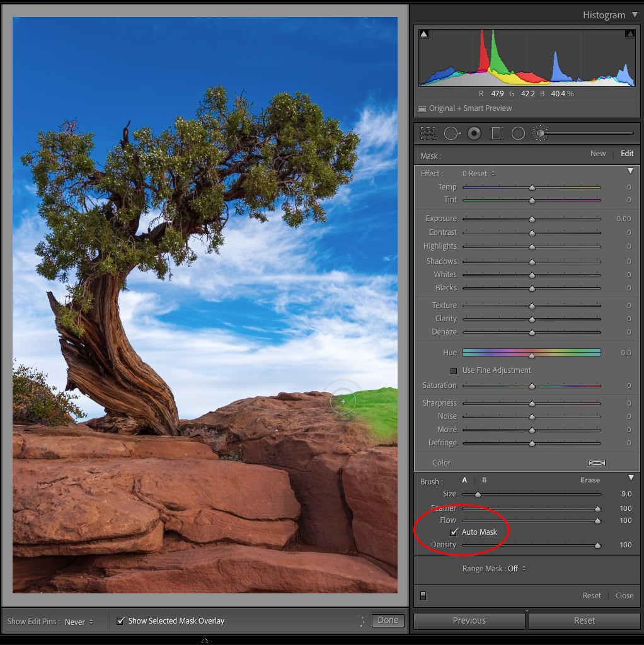644x645 pixels.
Task: Open the Effect preset dropdown
Action: pyautogui.click(x=479, y=174)
